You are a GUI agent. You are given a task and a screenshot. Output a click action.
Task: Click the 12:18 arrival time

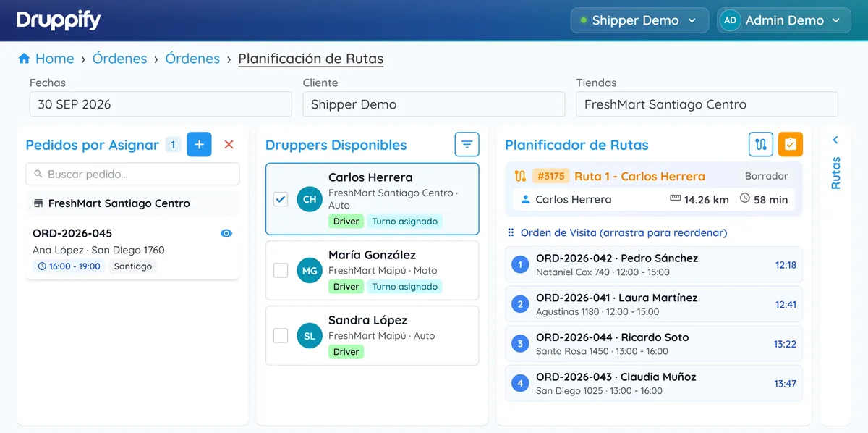(786, 265)
